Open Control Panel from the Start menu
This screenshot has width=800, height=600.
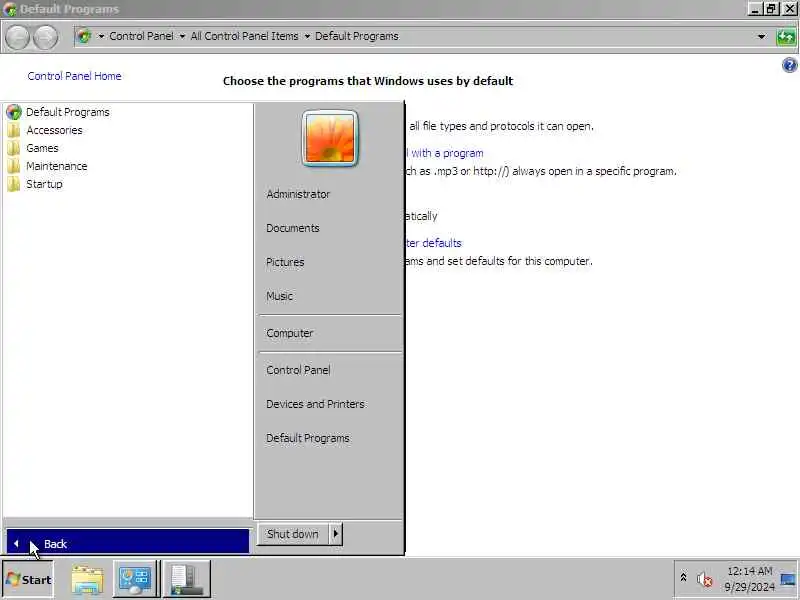point(298,370)
